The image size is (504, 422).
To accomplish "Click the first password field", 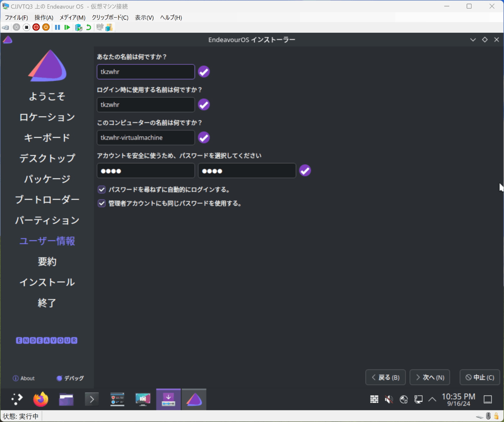I will (146, 170).
